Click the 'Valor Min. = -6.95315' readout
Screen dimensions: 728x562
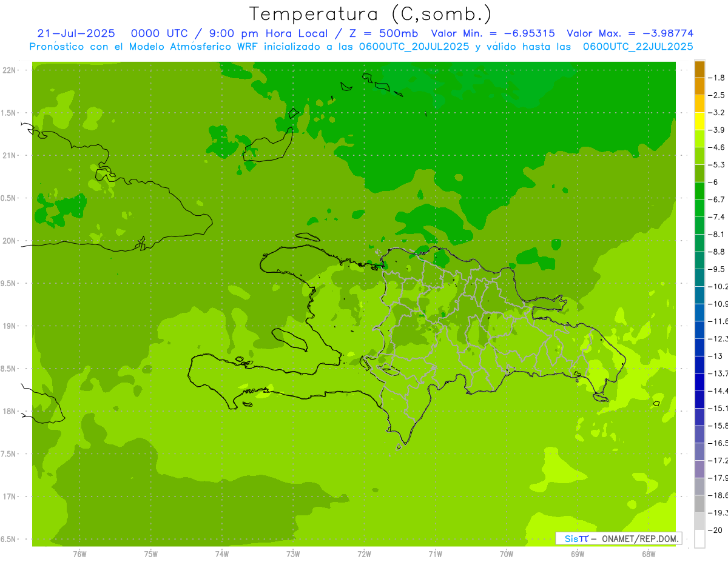493,33
